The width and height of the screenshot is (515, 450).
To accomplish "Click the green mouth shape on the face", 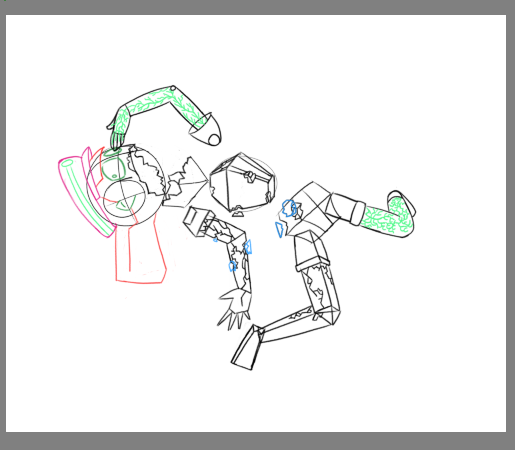I will point(125,204).
